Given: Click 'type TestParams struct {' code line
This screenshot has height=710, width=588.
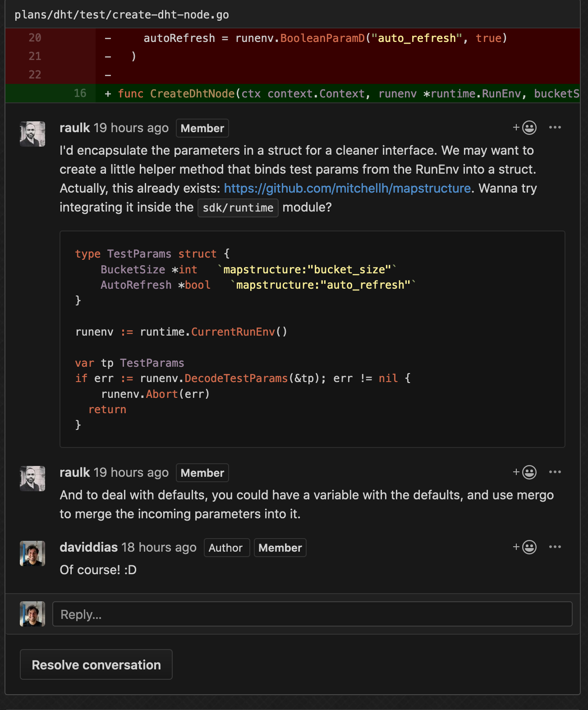Looking at the screenshot, I should point(152,254).
